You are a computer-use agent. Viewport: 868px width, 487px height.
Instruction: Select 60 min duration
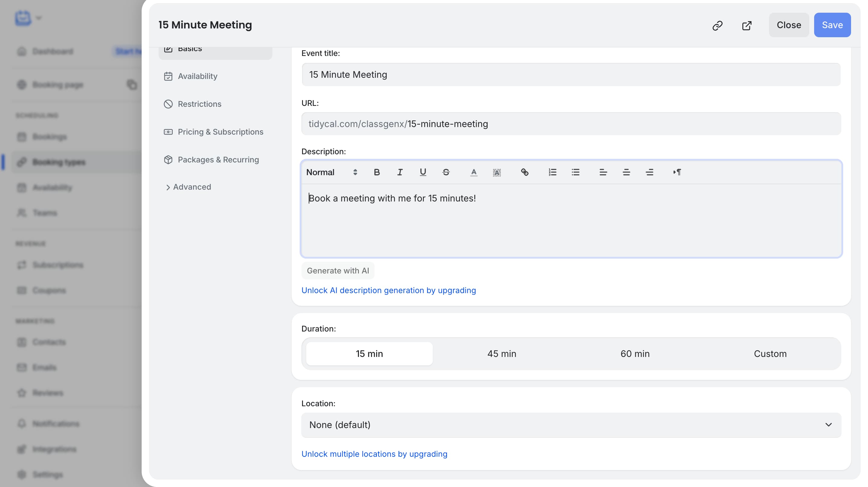click(x=635, y=354)
